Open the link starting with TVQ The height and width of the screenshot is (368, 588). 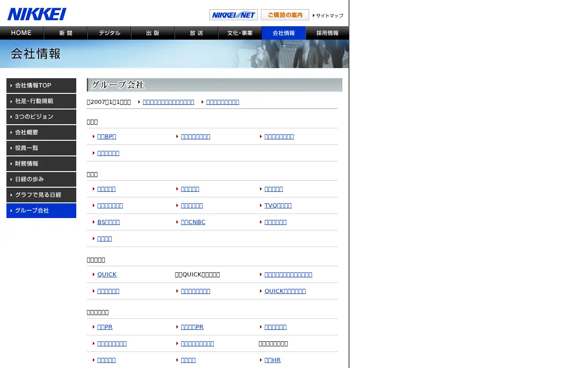click(x=278, y=206)
